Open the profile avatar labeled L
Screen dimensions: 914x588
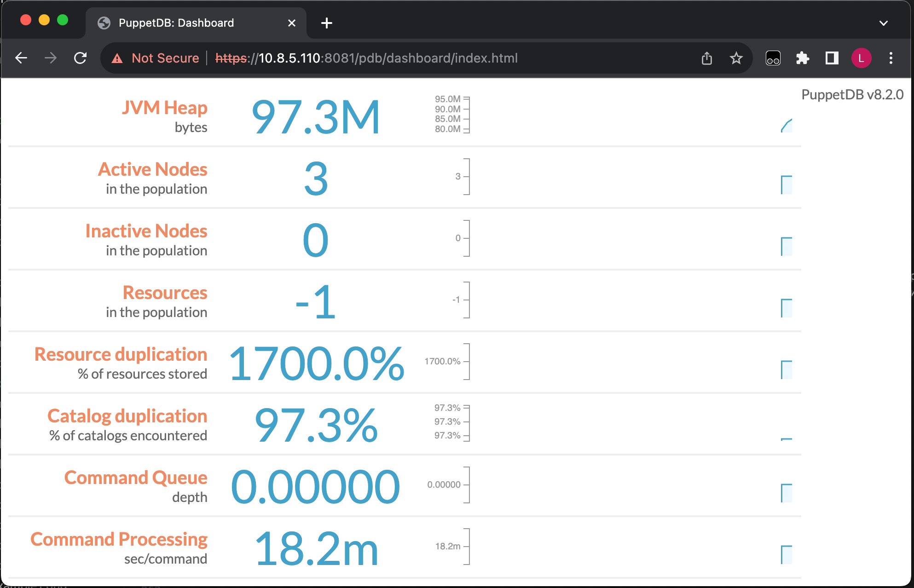click(861, 58)
